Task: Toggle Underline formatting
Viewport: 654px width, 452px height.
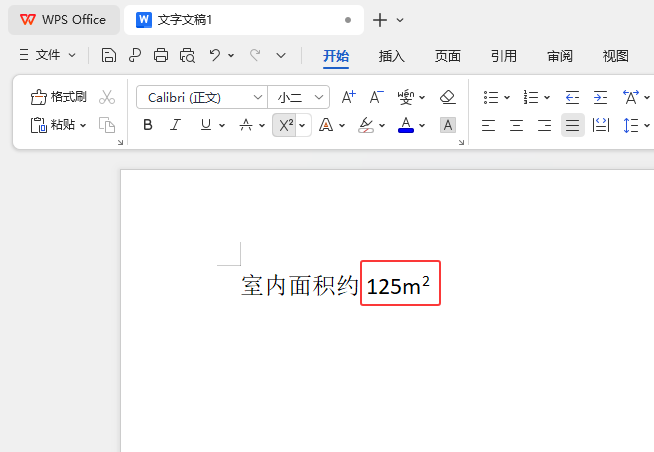Action: (x=206, y=125)
